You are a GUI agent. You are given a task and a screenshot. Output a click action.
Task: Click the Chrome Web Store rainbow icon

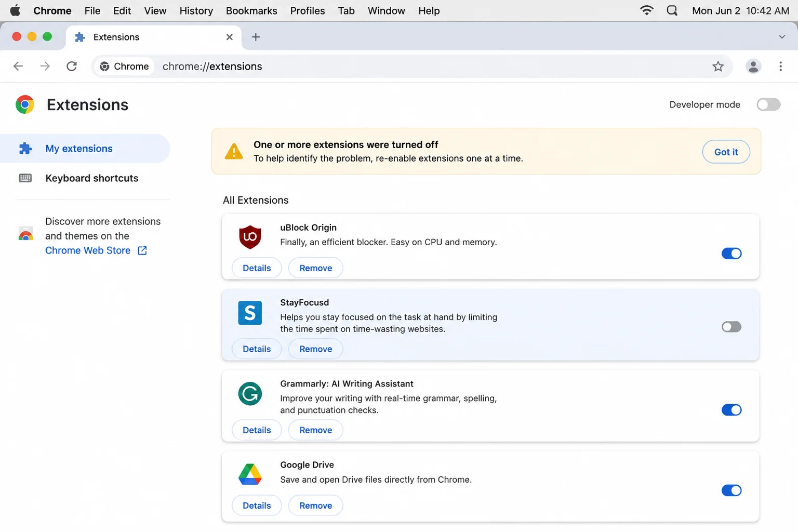[26, 233]
